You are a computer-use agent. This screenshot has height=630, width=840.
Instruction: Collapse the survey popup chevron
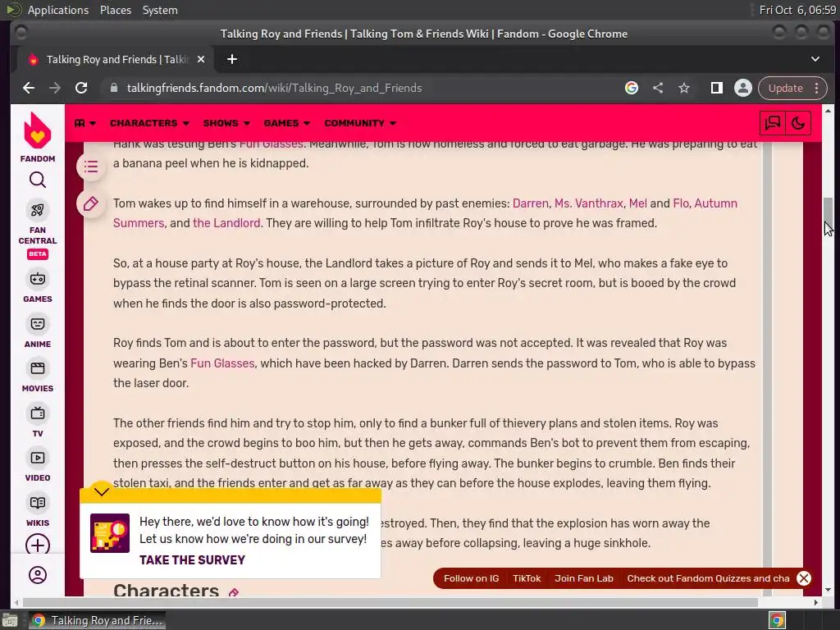pos(101,492)
